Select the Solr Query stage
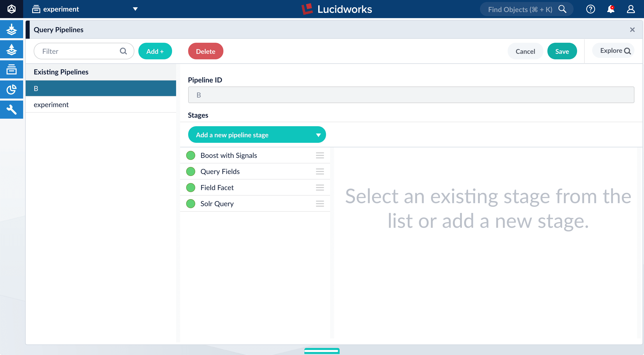Image resolution: width=644 pixels, height=355 pixels. [x=255, y=204]
